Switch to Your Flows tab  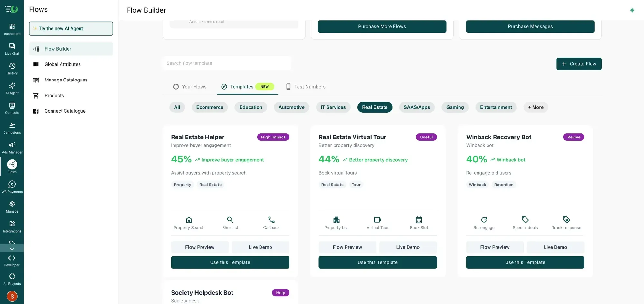(x=190, y=87)
